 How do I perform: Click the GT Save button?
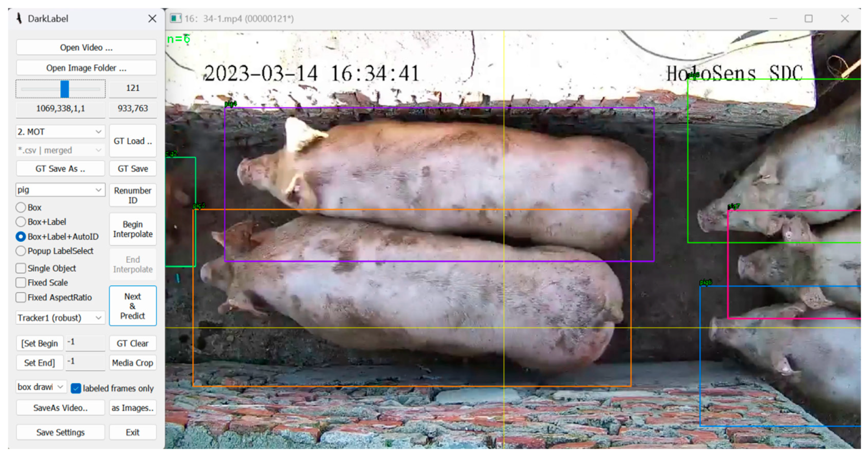tap(133, 169)
